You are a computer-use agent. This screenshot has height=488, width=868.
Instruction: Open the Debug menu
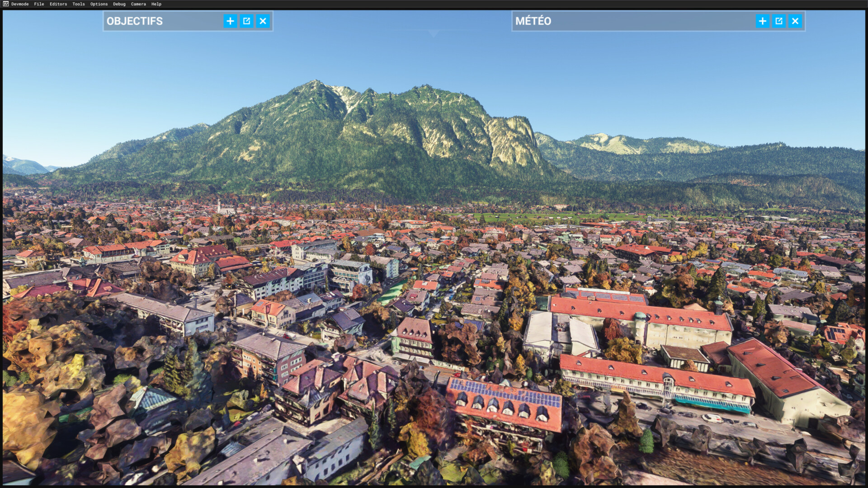click(x=119, y=4)
